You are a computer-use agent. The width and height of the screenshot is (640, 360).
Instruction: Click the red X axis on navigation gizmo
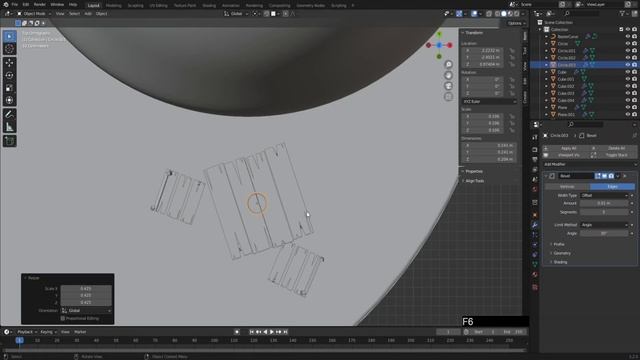[450, 45]
